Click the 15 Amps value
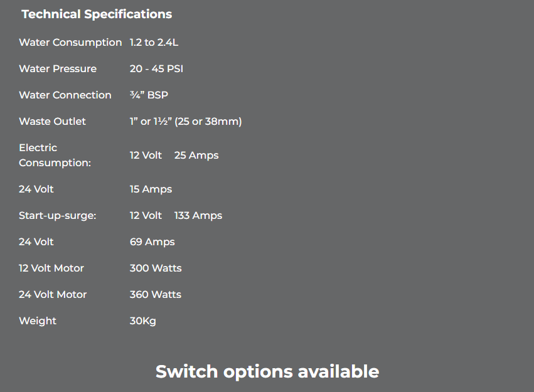This screenshot has width=534, height=392. [x=151, y=189]
